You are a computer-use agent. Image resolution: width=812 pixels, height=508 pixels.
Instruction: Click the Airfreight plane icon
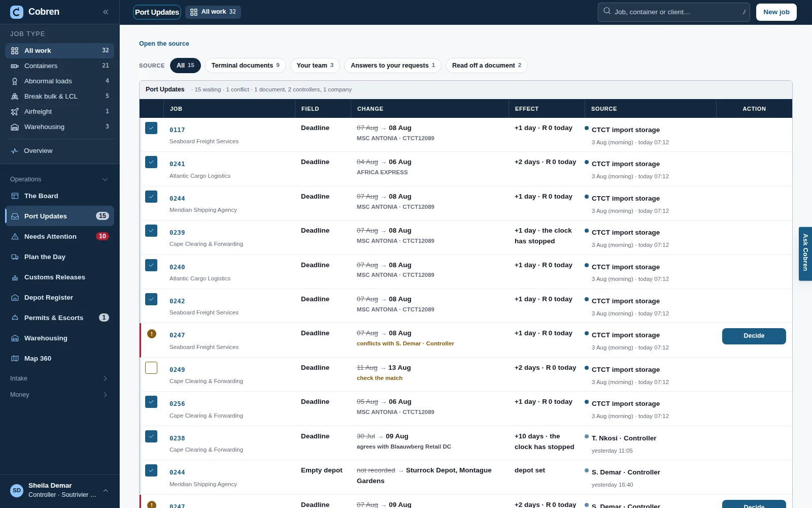coord(15,112)
